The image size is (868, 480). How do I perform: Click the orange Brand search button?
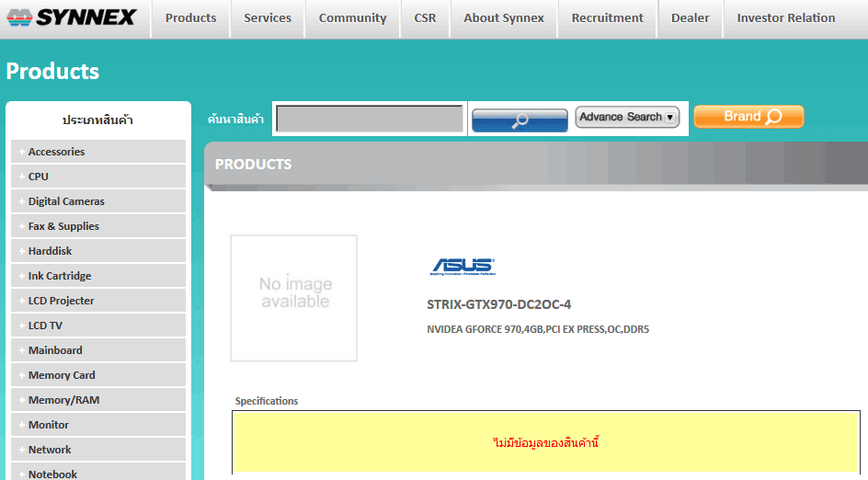748,117
